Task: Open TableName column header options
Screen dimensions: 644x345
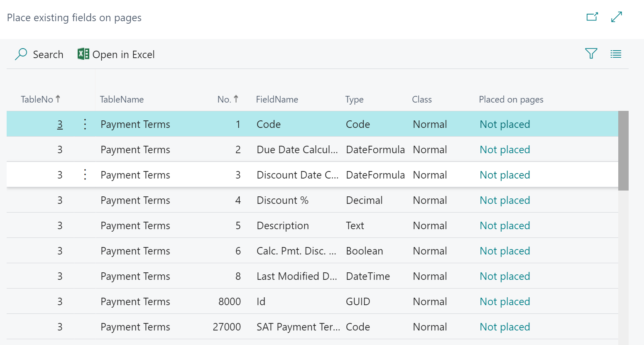Action: [x=122, y=99]
